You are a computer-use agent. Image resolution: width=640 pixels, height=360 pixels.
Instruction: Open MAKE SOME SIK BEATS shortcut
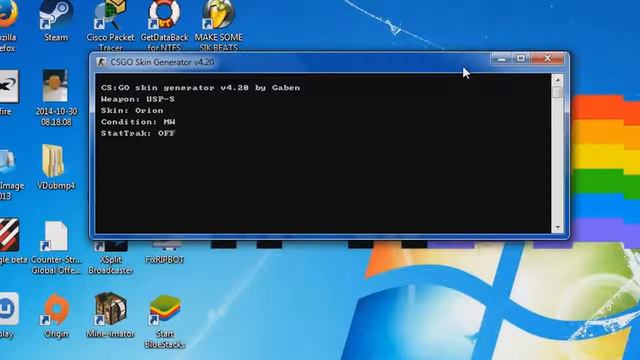click(218, 24)
